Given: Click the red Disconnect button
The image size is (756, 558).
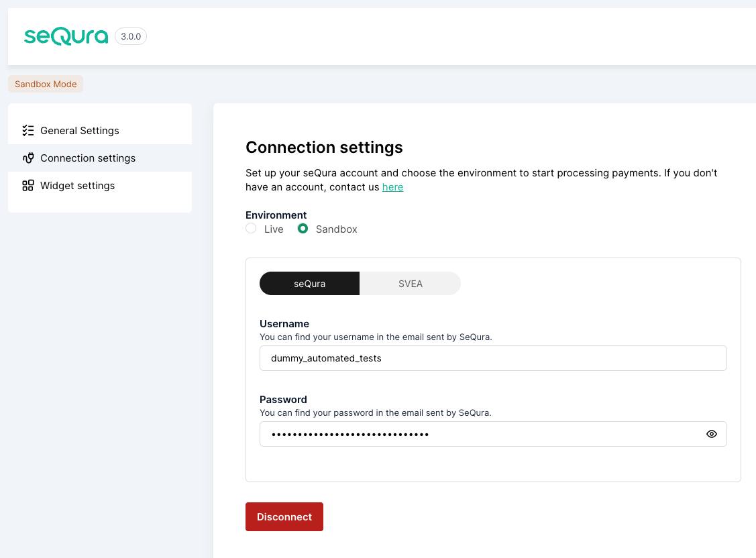Looking at the screenshot, I should coord(284,516).
